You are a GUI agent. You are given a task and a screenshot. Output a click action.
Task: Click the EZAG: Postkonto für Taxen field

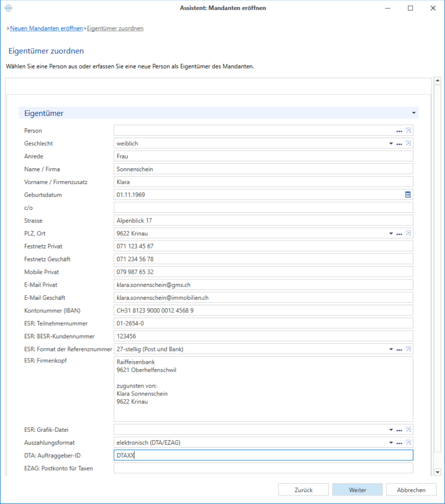click(x=264, y=468)
